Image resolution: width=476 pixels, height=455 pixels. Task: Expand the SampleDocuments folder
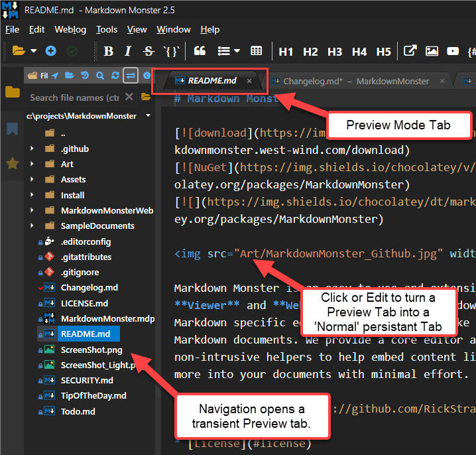(32, 226)
